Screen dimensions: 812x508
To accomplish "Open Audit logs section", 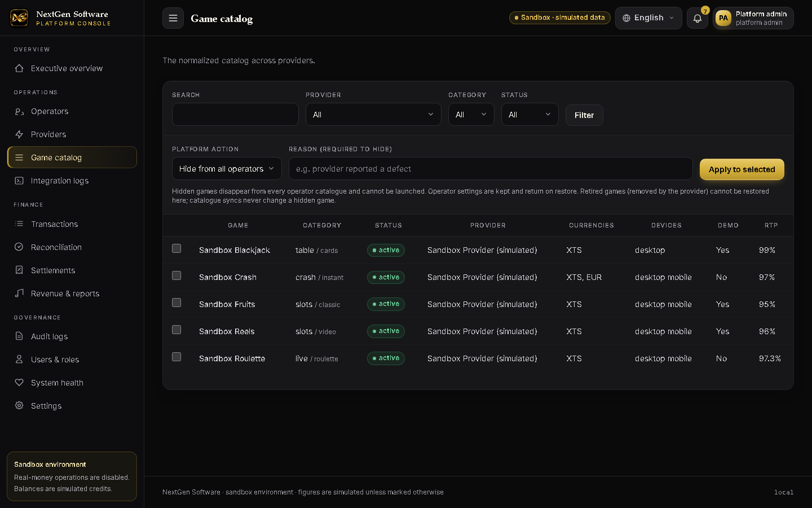I will pos(72,336).
